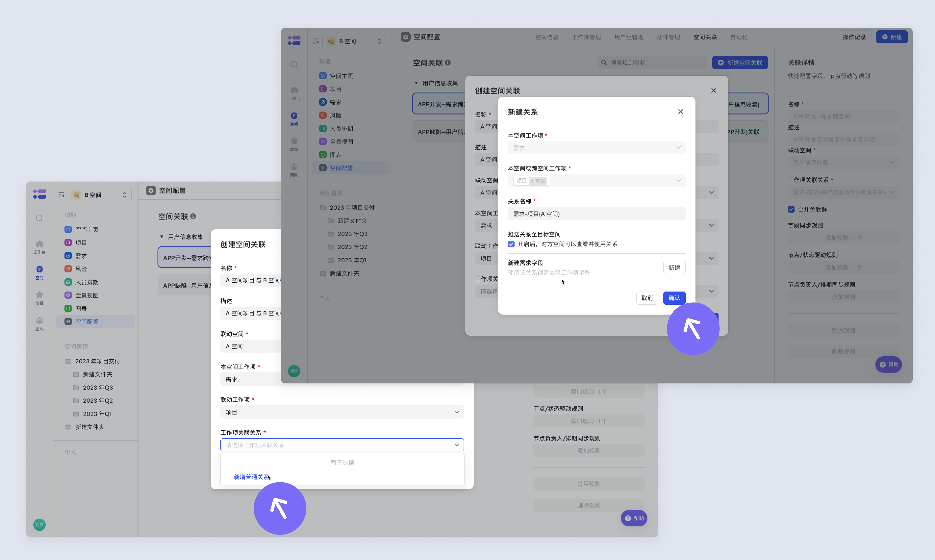Open the B 空间 switcher in the front window
The height and width of the screenshot is (560, 935).
click(x=354, y=41)
